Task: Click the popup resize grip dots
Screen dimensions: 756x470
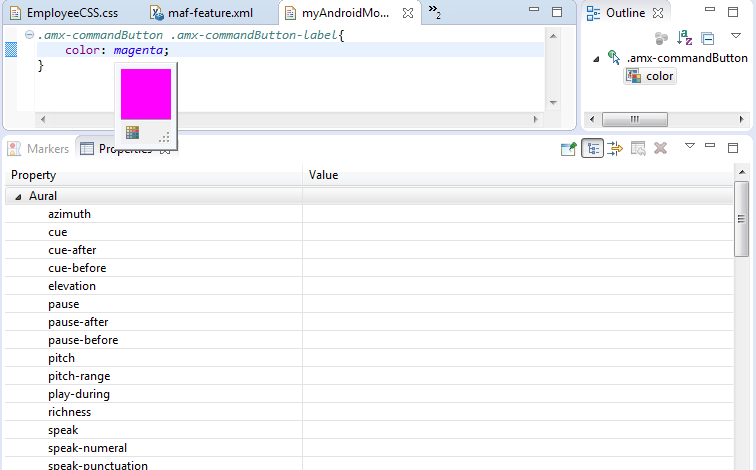Action: click(164, 137)
